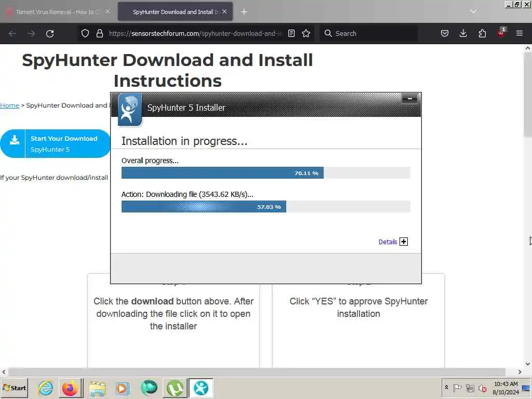Open Windows Media Player from taskbar

point(122,388)
